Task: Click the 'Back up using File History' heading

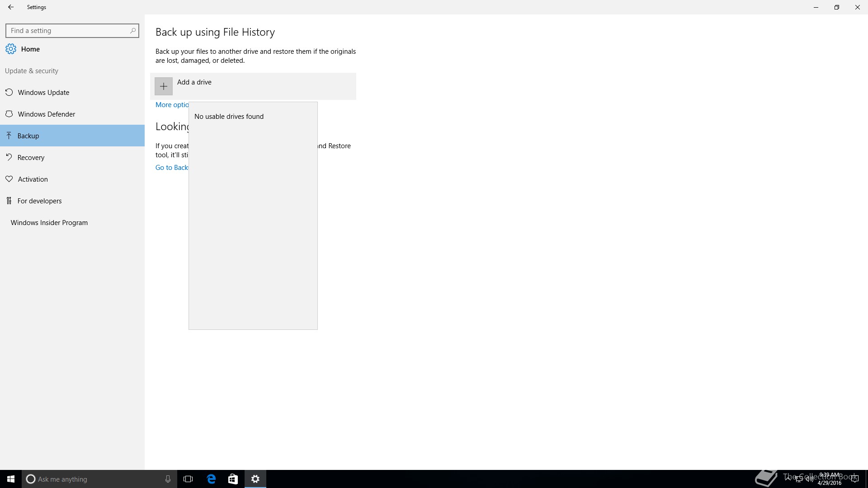Action: [215, 32]
